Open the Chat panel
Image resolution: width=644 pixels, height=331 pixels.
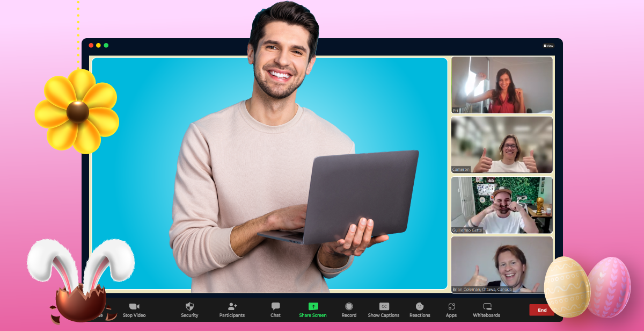pos(275,310)
